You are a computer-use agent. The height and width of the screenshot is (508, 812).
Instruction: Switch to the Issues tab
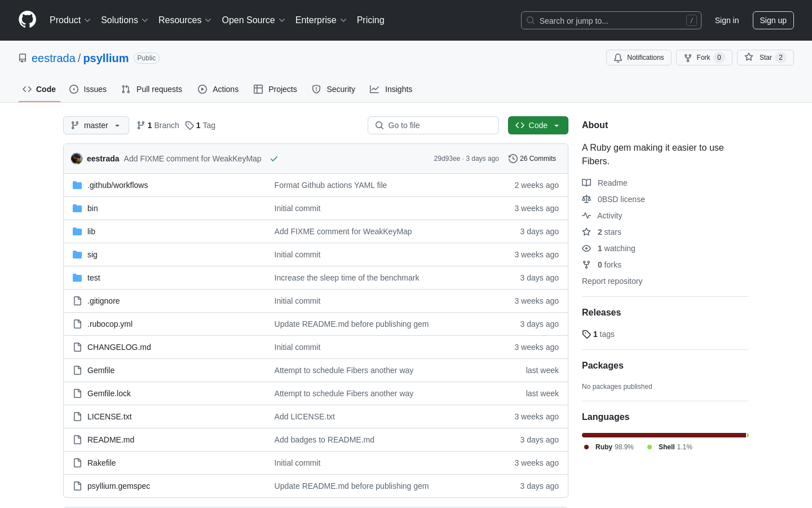(x=88, y=89)
